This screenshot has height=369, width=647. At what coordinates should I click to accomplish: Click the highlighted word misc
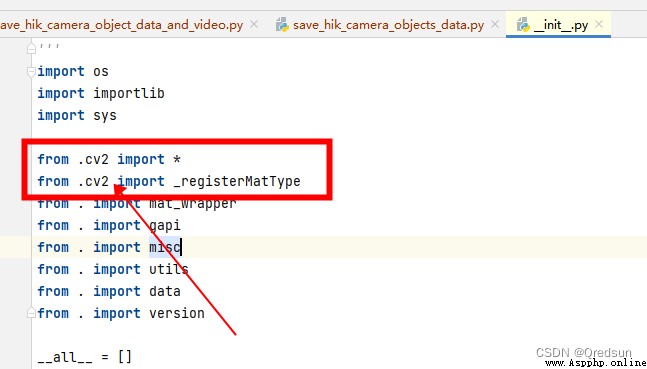(165, 247)
